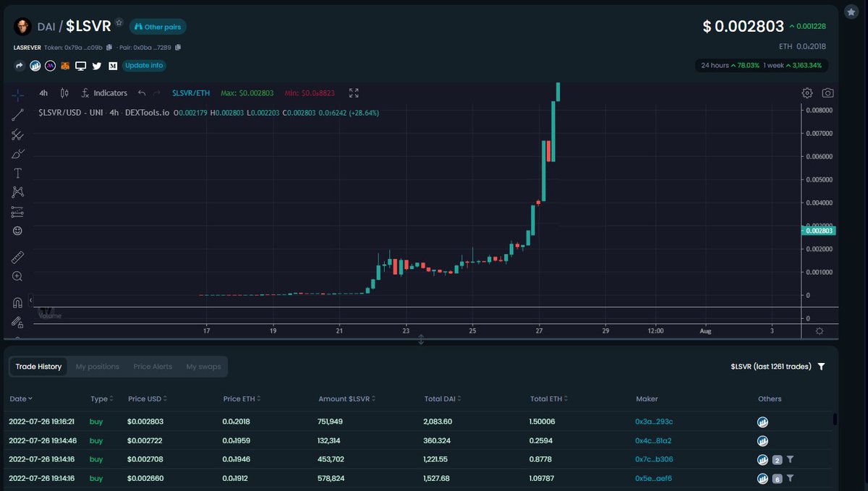This screenshot has width=868, height=491.
Task: Open maker address 0x3a...293c
Action: click(654, 422)
